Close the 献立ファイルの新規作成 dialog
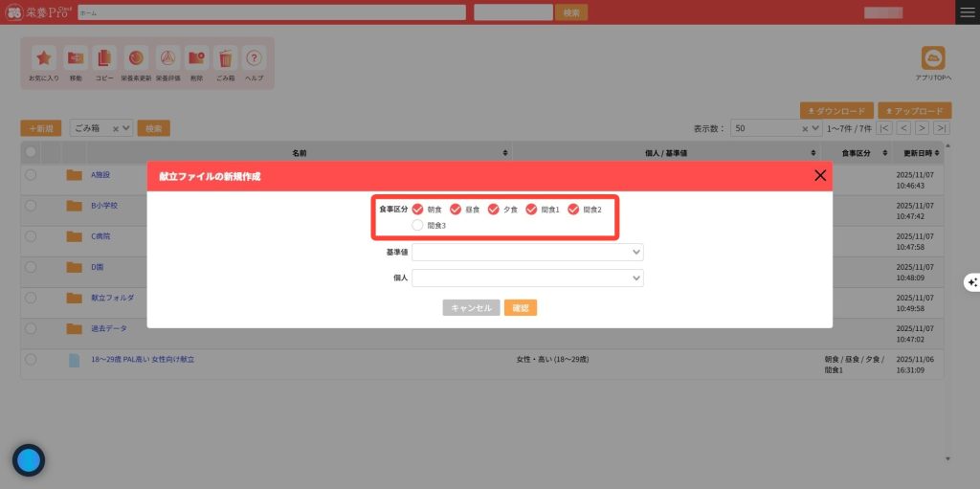980x489 pixels. [819, 176]
